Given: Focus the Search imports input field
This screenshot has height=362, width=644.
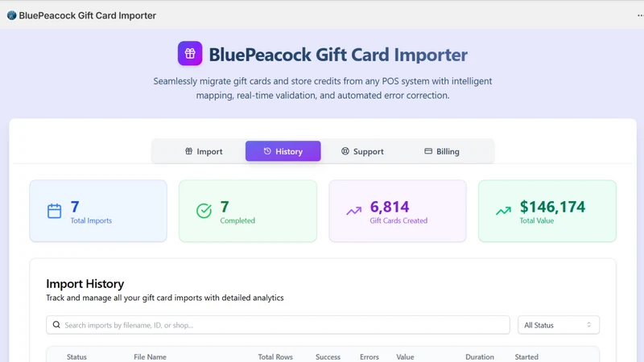Looking at the screenshot, I should (x=278, y=325).
